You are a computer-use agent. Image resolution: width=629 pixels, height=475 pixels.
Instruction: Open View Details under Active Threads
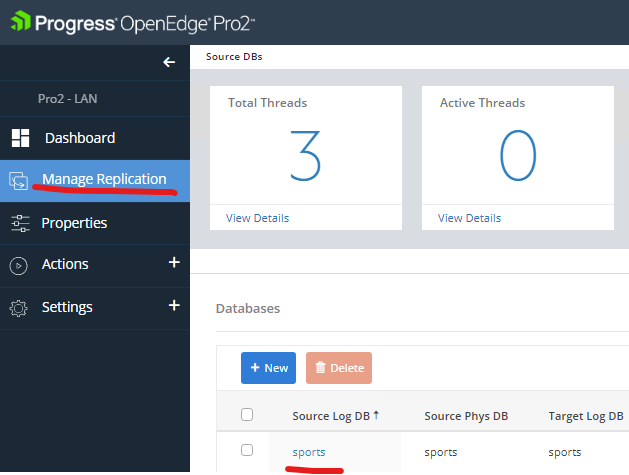[x=469, y=218]
